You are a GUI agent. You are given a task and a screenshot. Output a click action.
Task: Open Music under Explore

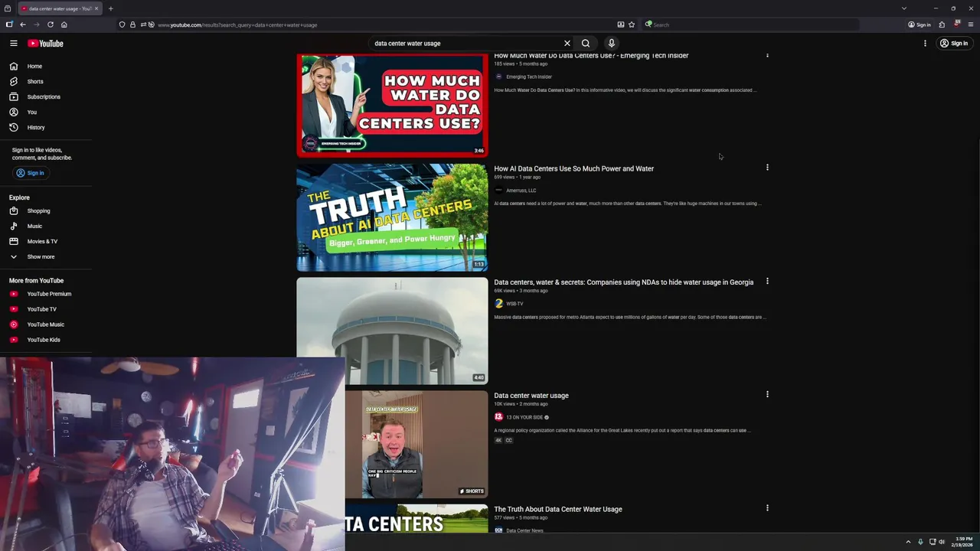[34, 227]
